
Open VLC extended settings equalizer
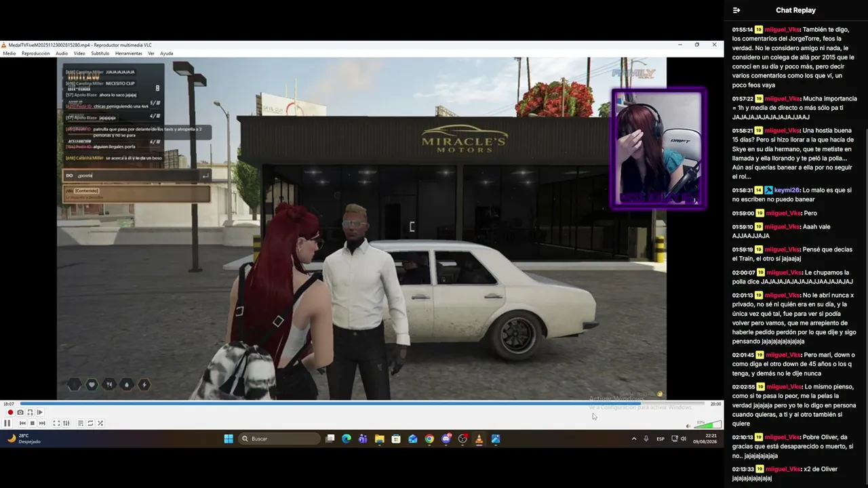point(66,423)
